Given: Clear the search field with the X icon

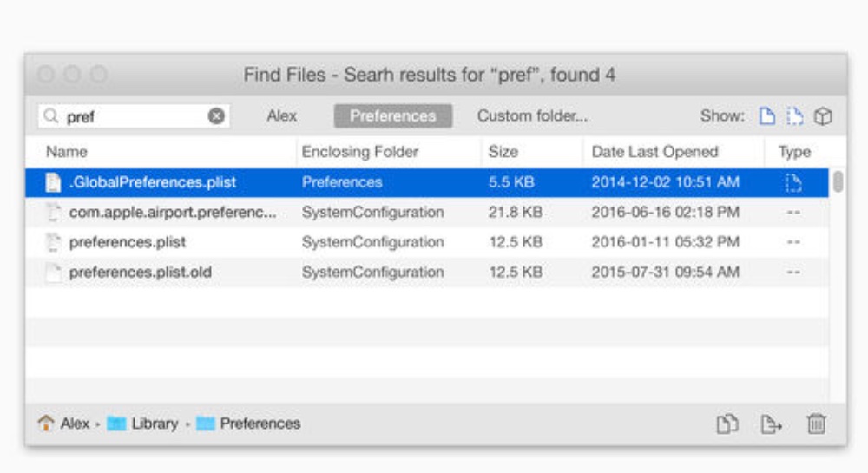Looking at the screenshot, I should click(x=216, y=116).
